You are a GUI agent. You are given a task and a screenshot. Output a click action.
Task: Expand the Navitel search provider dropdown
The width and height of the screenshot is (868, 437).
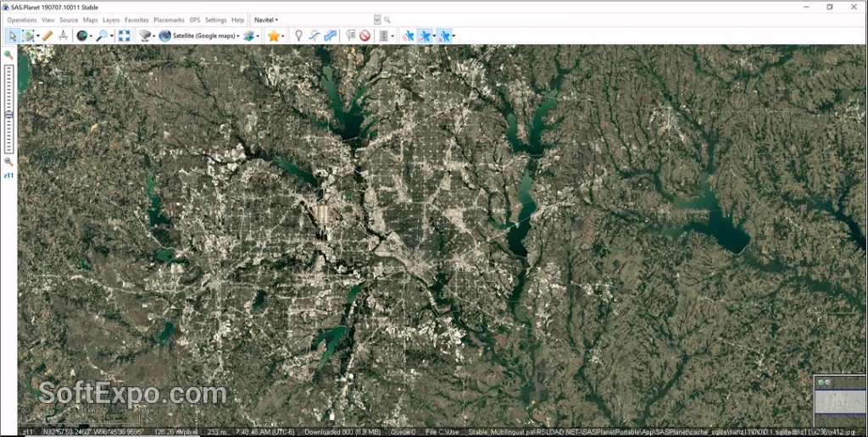(x=264, y=19)
